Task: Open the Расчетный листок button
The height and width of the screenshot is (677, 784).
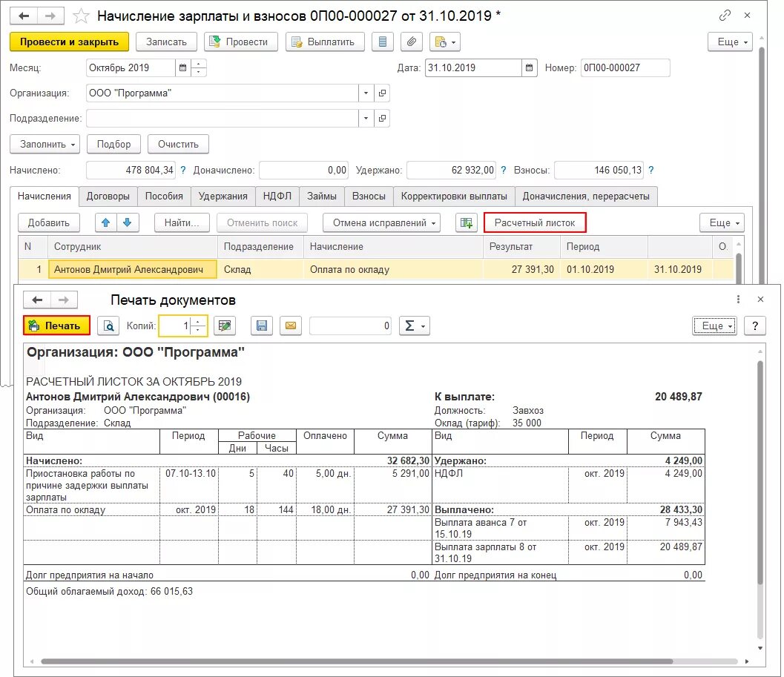Action: click(x=535, y=223)
